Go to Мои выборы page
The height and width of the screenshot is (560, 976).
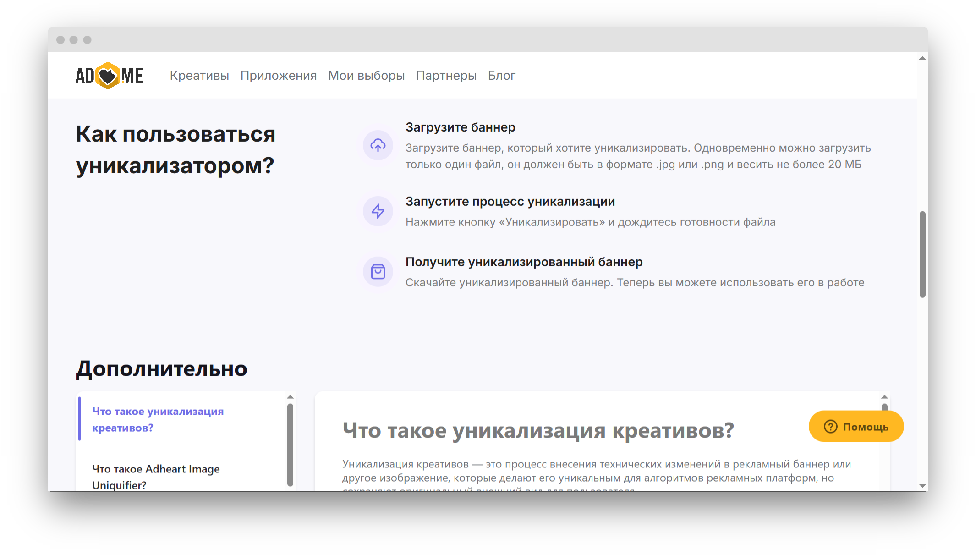(366, 75)
